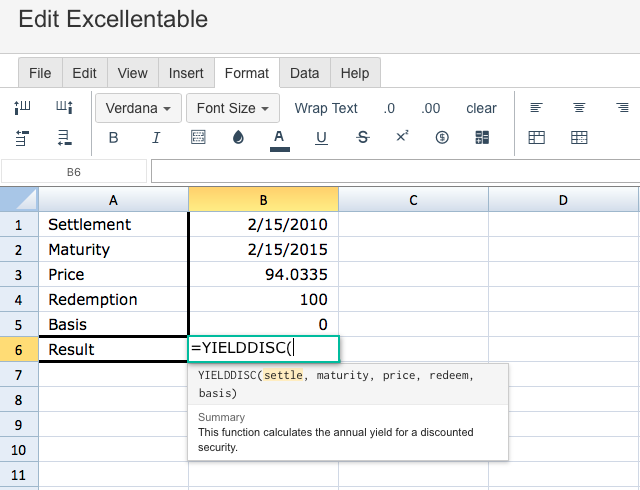Screen dimensions: 640x490
Task: Open the Verdana font dropdown
Action: pyautogui.click(x=138, y=108)
